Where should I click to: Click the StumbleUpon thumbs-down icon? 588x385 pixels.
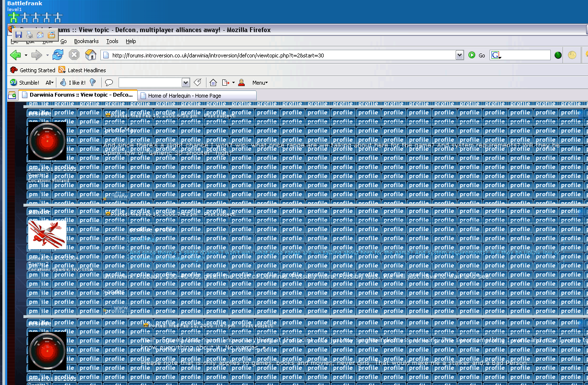click(x=93, y=83)
